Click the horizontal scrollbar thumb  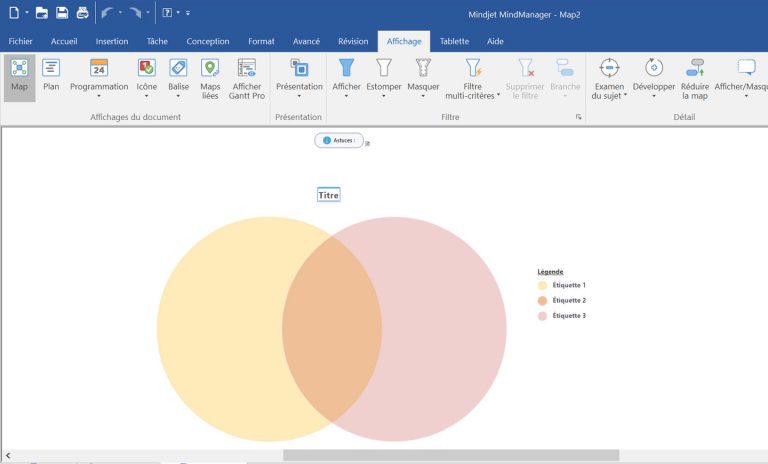(x=450, y=456)
